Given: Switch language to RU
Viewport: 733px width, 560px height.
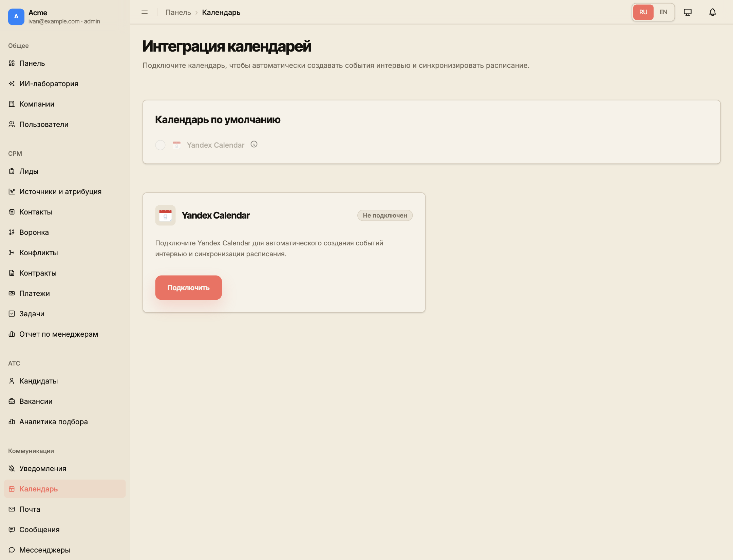Looking at the screenshot, I should 643,12.
